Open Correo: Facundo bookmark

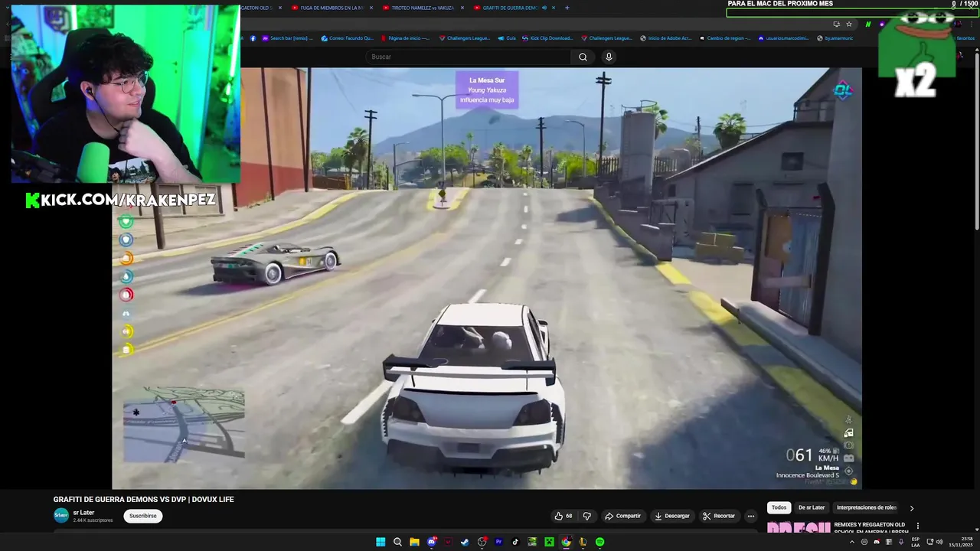(347, 38)
